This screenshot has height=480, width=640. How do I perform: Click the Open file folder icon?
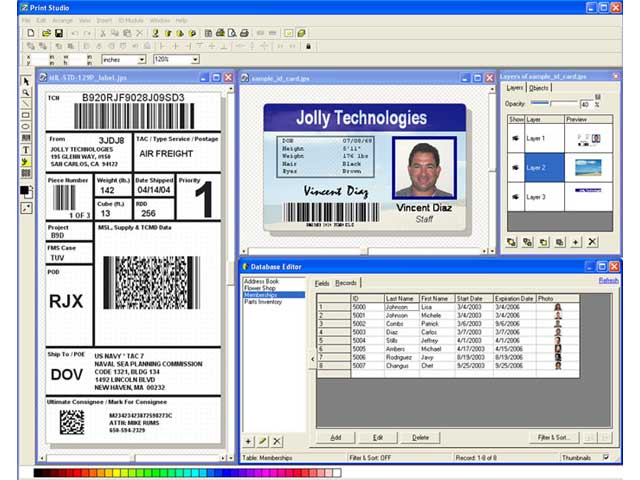46,33
